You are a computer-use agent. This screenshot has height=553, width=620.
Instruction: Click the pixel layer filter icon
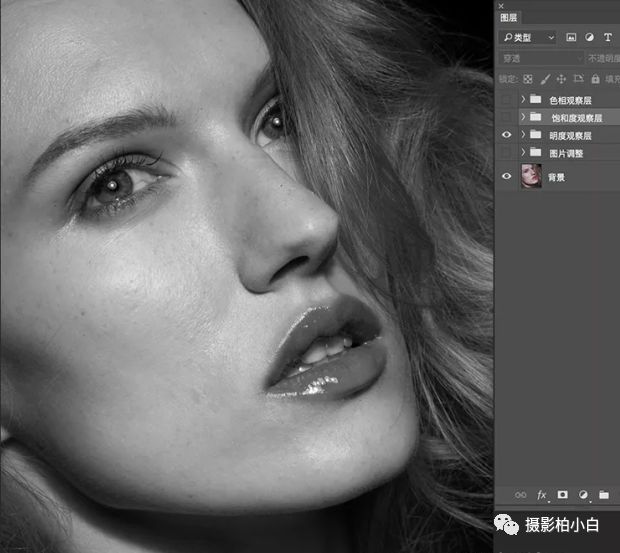click(x=572, y=38)
